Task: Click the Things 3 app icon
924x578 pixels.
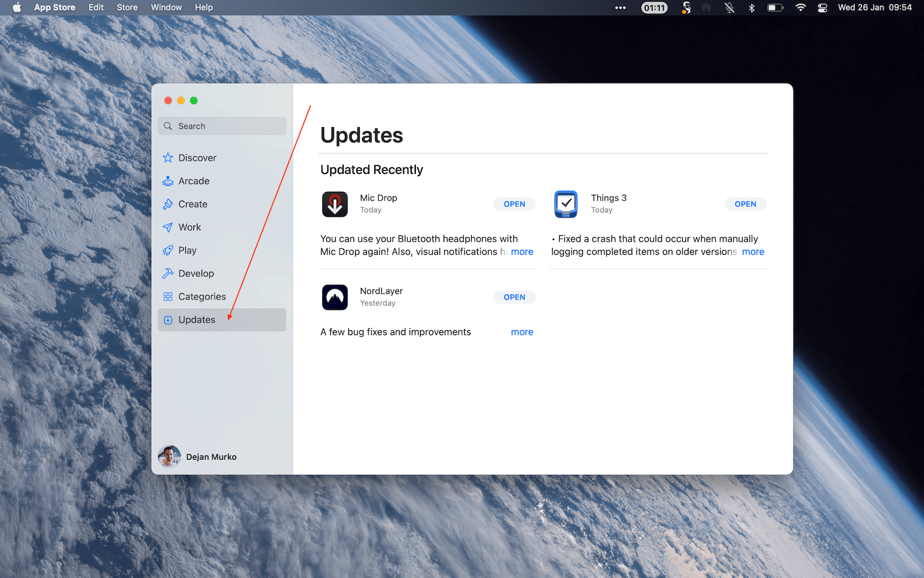Action: coord(565,204)
